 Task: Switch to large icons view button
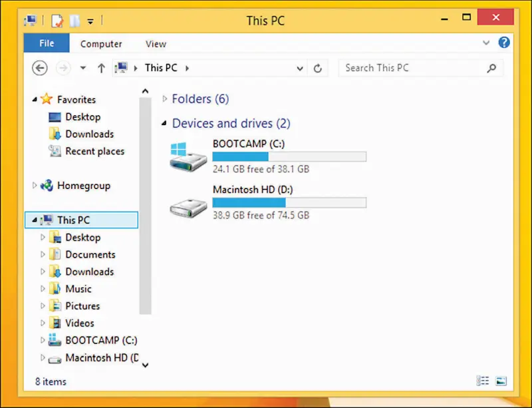(x=501, y=381)
